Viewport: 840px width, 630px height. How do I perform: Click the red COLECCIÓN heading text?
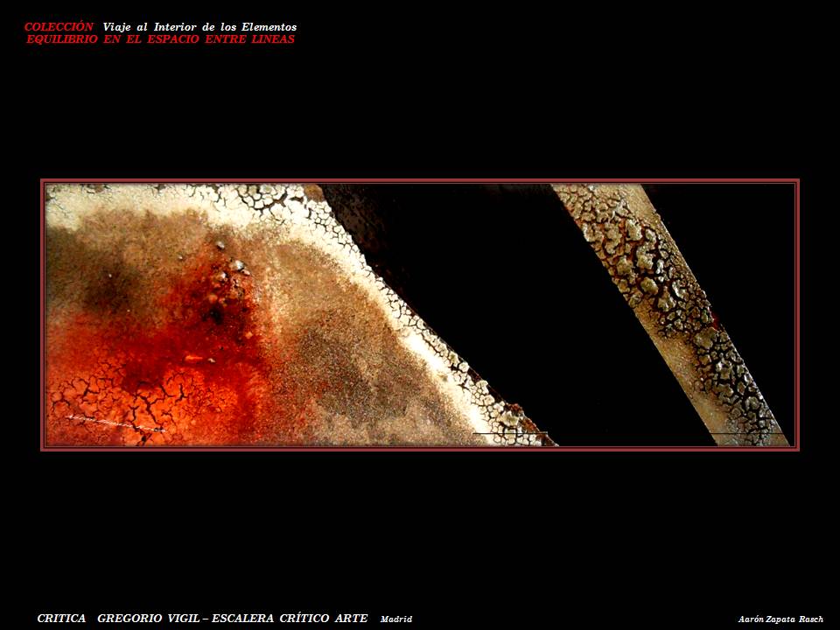[x=59, y=27]
